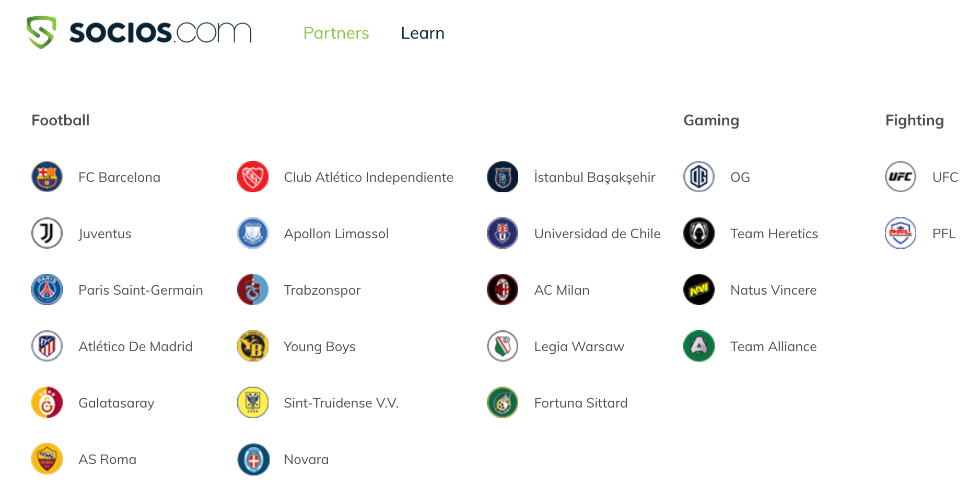980x488 pixels.
Task: Click the Galatasaray crest icon
Action: (x=47, y=402)
